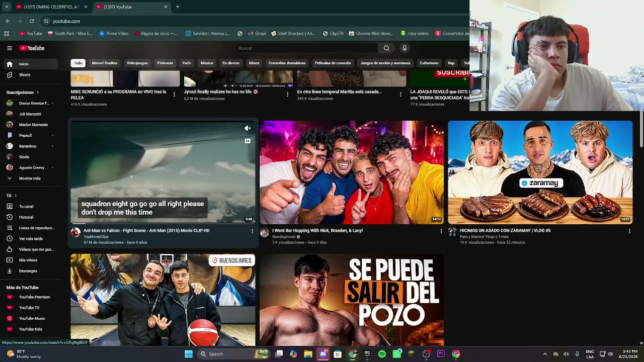Open the PepazX subscription channel
The width and height of the screenshot is (644, 362).
tap(30, 135)
